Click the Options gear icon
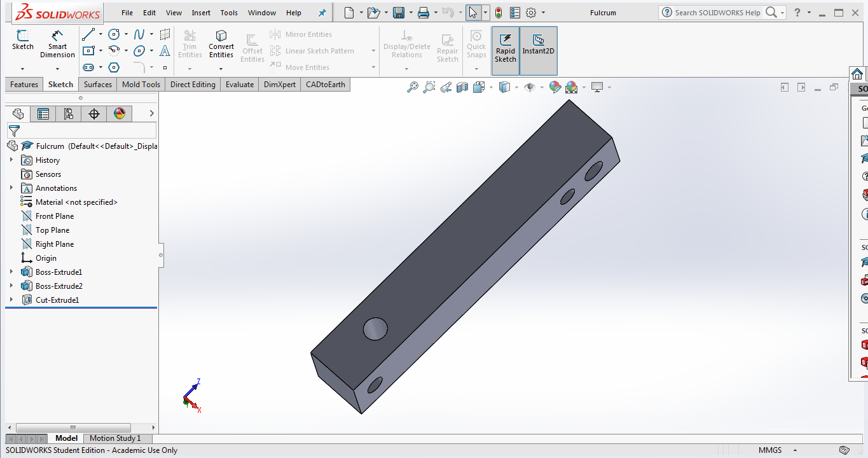 (x=531, y=13)
